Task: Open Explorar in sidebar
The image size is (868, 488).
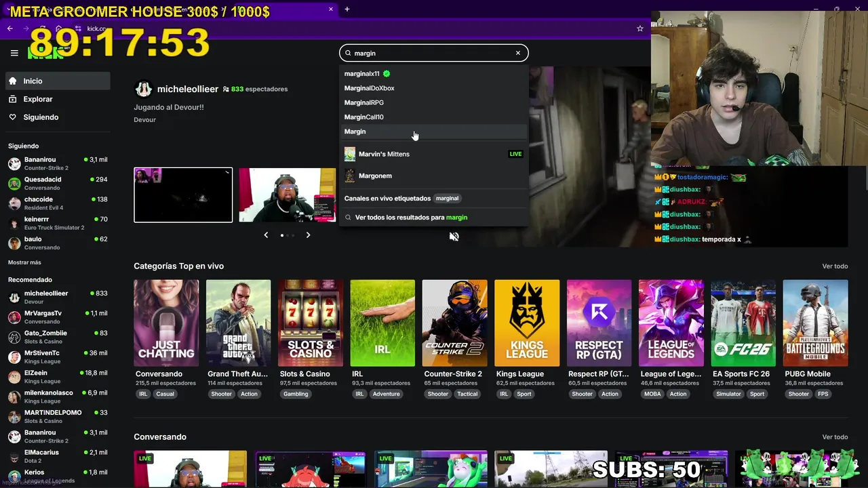Action: (58, 99)
